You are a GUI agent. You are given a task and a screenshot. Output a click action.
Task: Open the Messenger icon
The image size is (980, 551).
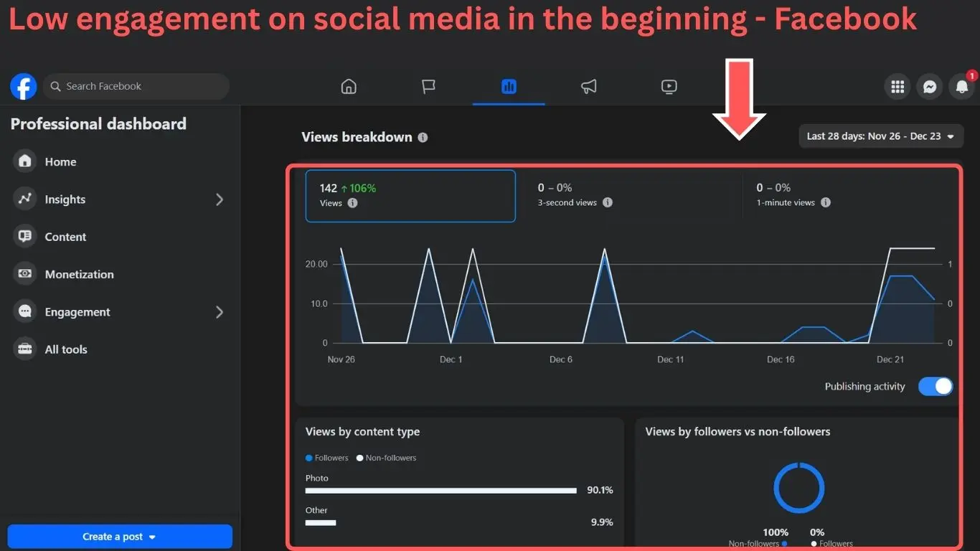point(930,87)
